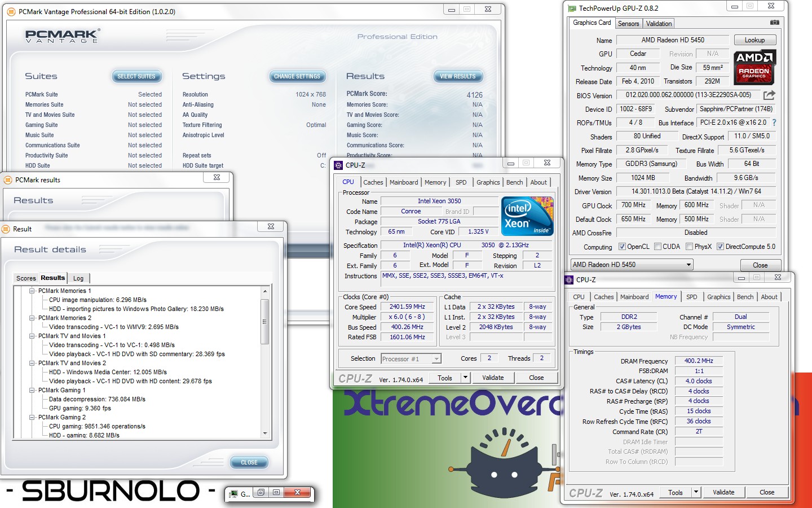
Task: Select 'GPU gaming: 9.360 fps' tree row
Action: coord(80,408)
